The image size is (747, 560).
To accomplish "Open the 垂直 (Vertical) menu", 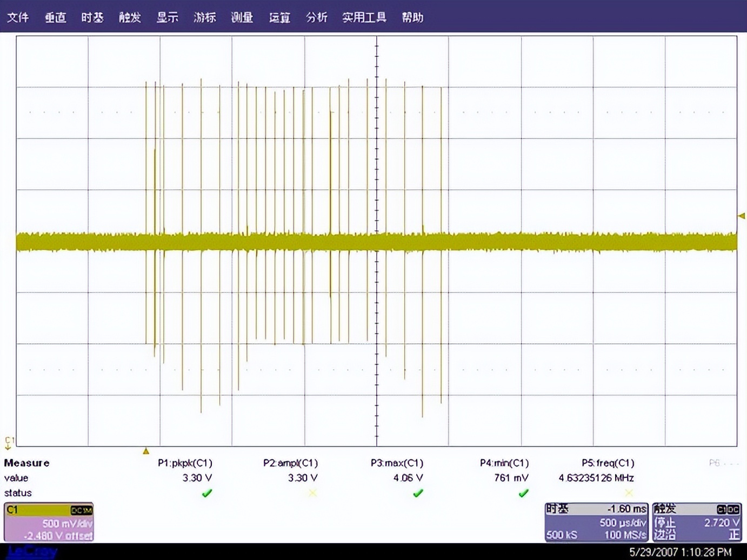I will coord(55,17).
